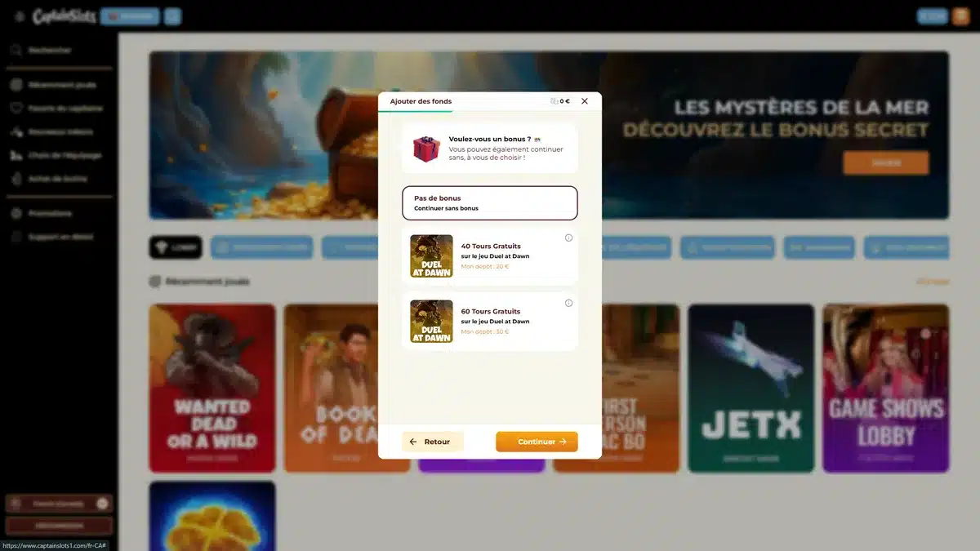
Task: Open Récemment joués in the sidebar menu
Action: click(61, 85)
